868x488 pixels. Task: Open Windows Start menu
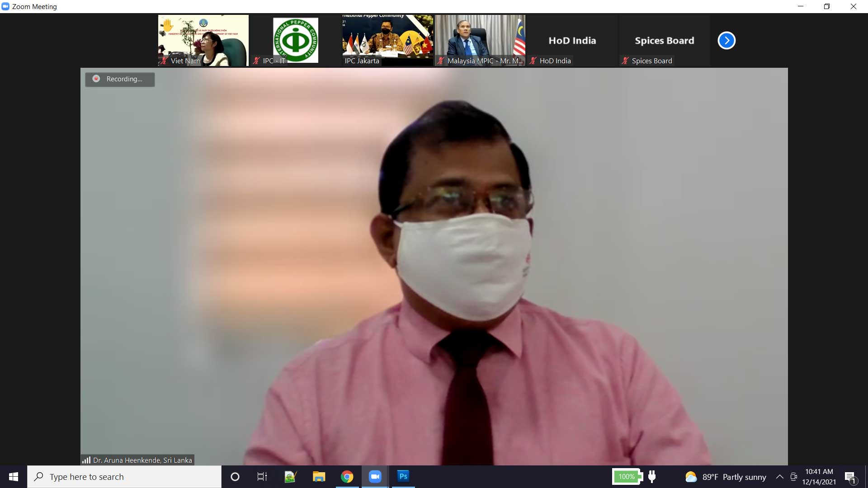click(x=14, y=477)
